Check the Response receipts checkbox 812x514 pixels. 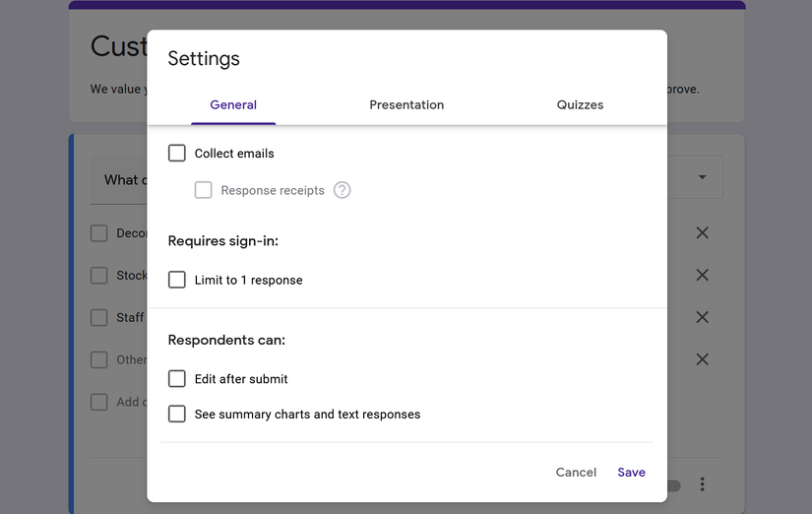tap(204, 190)
